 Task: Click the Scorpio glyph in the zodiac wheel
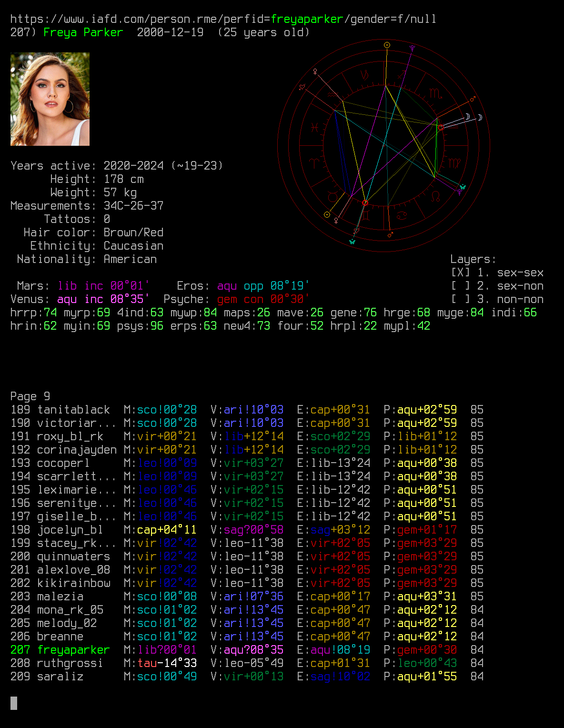click(x=436, y=94)
